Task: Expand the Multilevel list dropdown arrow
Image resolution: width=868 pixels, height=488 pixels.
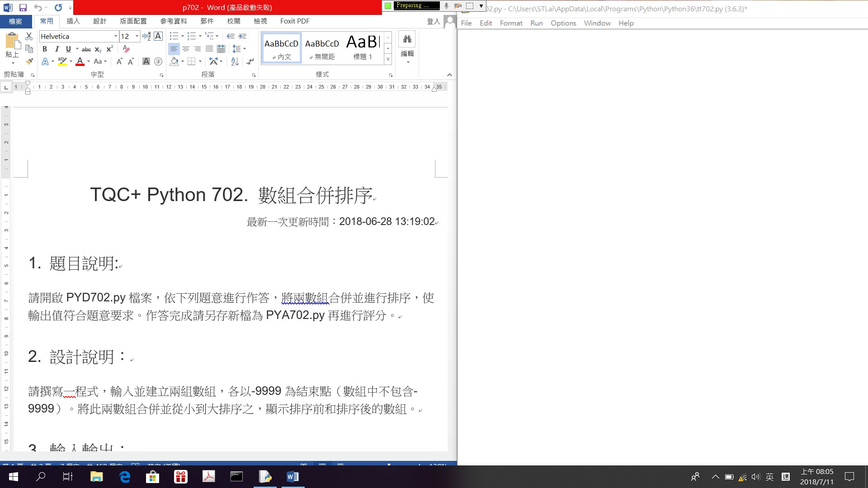Action: (x=217, y=36)
